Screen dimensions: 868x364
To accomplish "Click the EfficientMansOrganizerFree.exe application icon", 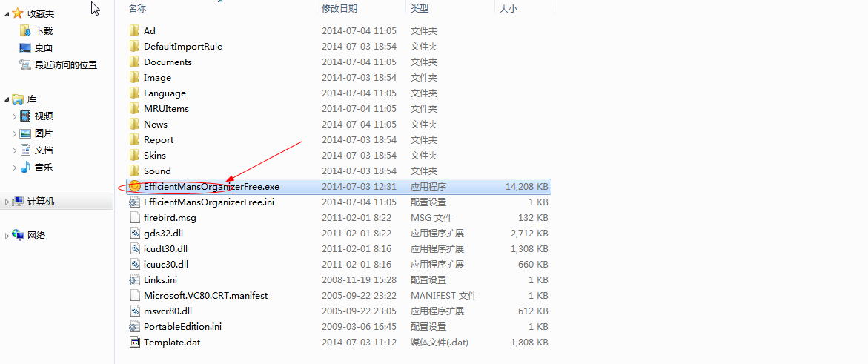I will [134, 186].
